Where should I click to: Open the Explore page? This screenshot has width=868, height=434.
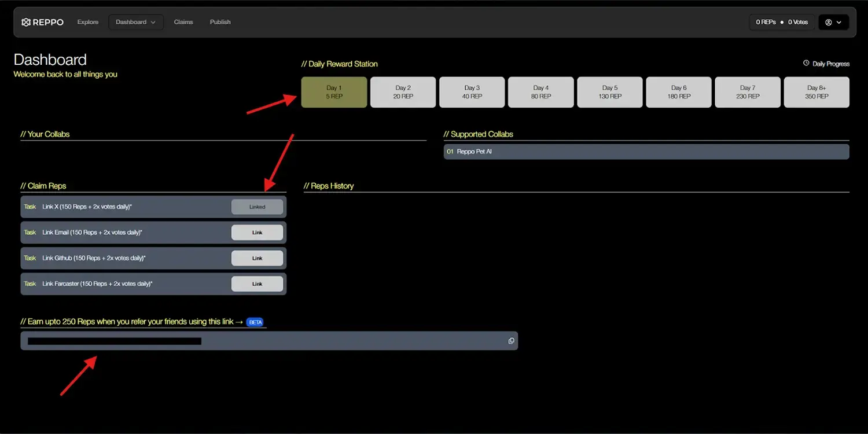(x=88, y=22)
